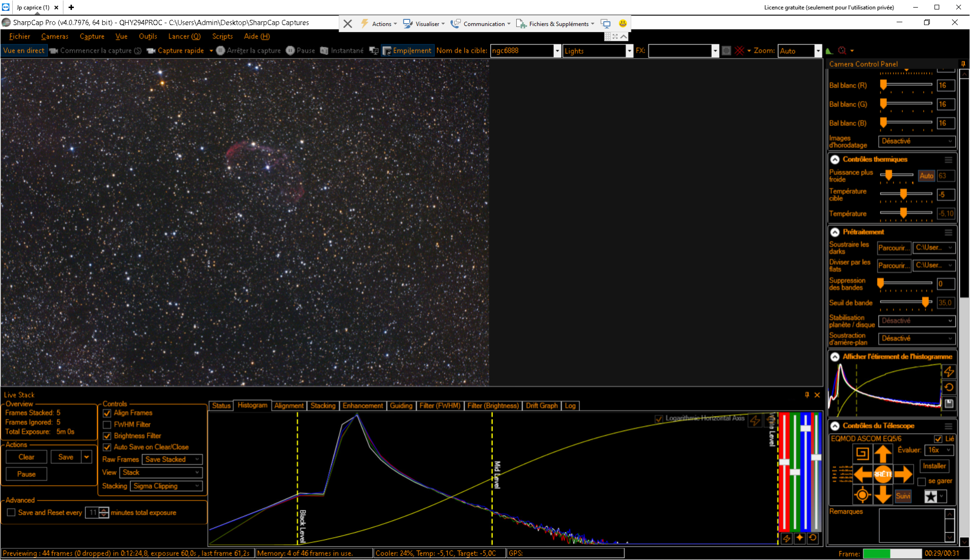Click Parcourir for Soustraire les darks
Screen dimensions: 970x560
[x=893, y=248]
